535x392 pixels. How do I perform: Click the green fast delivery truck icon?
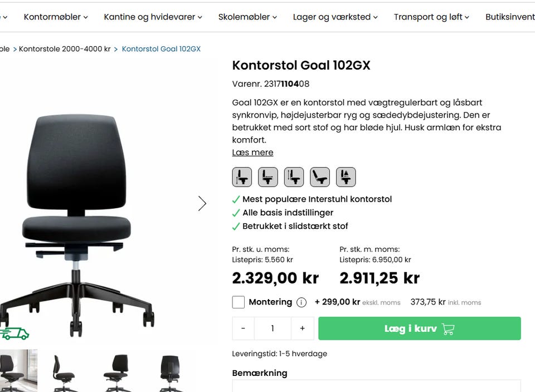[x=15, y=333]
